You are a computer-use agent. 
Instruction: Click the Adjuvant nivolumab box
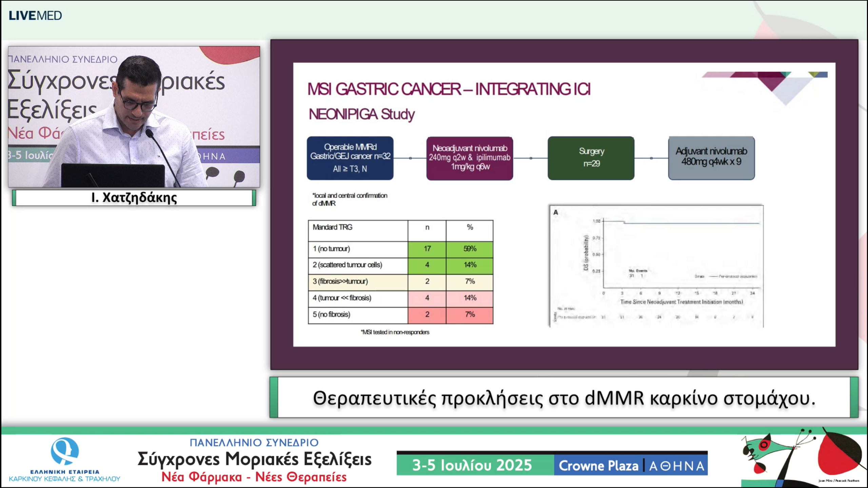(711, 158)
